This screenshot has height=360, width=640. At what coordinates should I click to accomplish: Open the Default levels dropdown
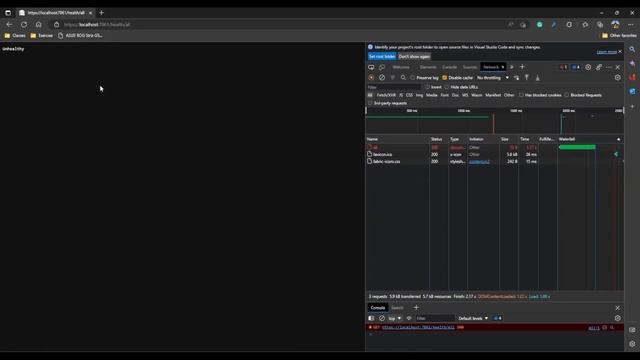pyautogui.click(x=473, y=318)
